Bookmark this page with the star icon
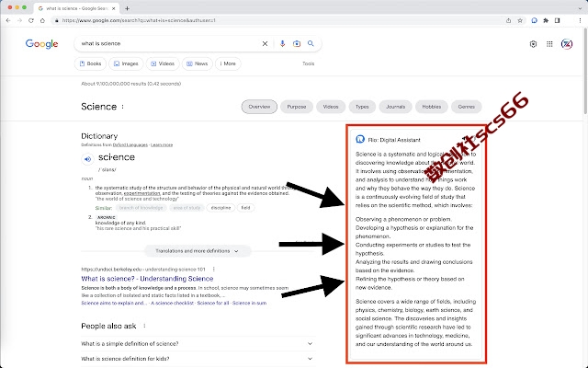Screen dimensions: 588x368 (x=520, y=20)
